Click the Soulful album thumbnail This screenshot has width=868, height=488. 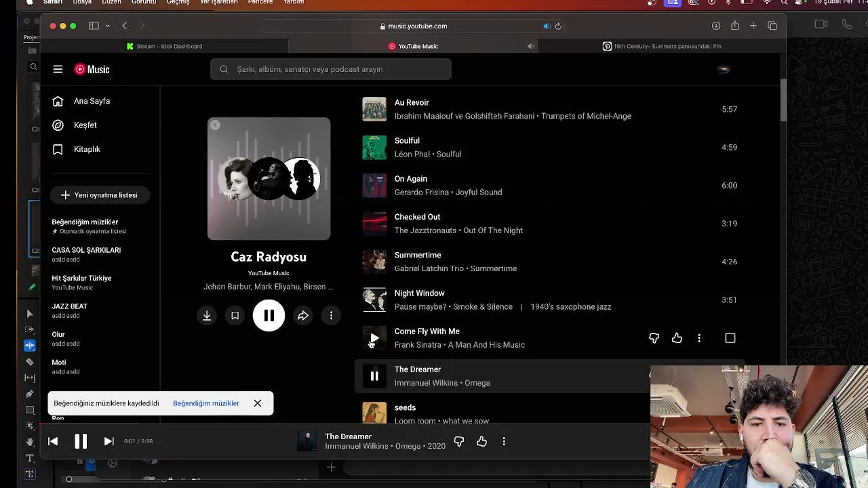pos(374,147)
